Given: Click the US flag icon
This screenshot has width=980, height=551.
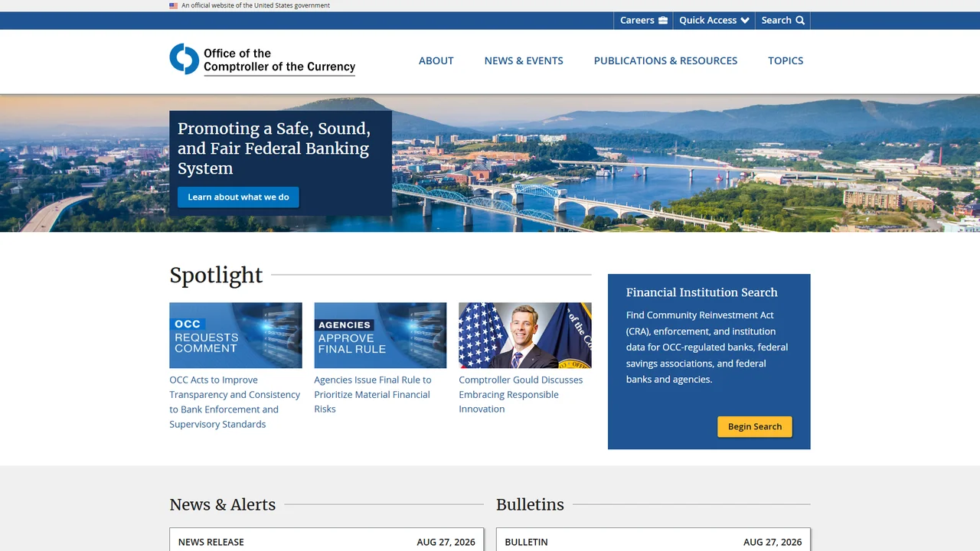Looking at the screenshot, I should point(174,5).
